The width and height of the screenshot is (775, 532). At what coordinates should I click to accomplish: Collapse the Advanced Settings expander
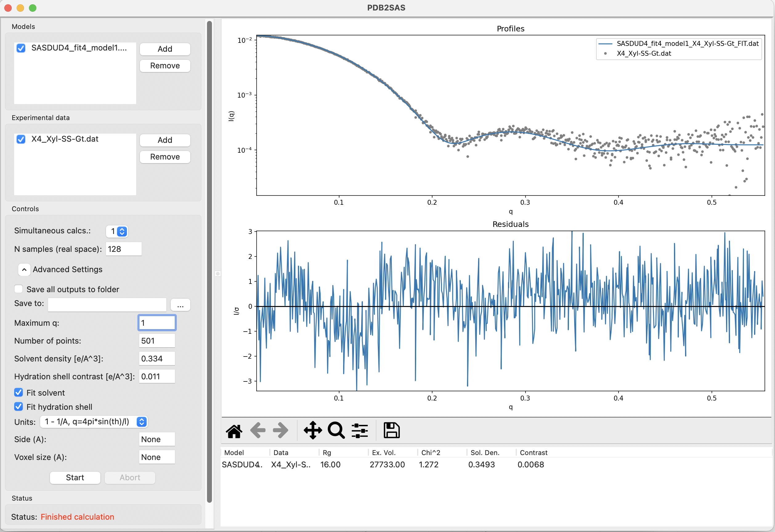click(24, 270)
